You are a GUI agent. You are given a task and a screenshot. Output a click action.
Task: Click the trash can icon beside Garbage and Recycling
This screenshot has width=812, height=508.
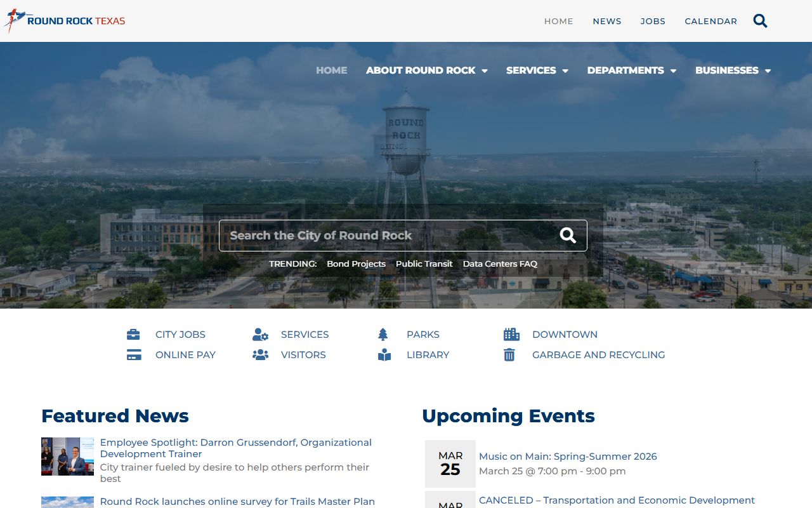coord(509,355)
